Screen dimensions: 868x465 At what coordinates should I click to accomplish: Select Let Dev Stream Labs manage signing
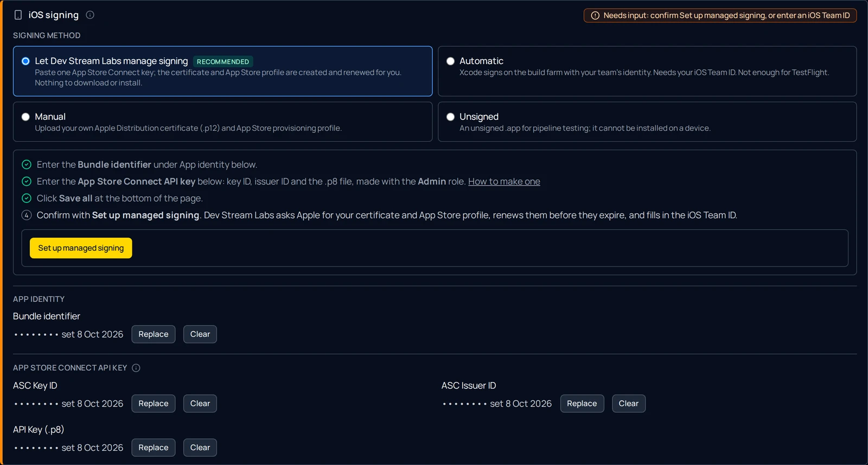222,71
